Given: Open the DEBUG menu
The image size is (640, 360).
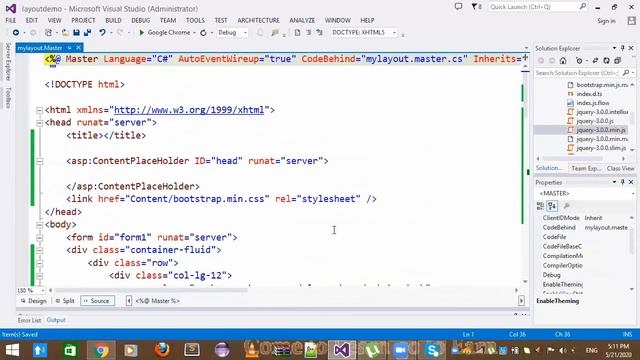Looking at the screenshot, I should [140, 20].
